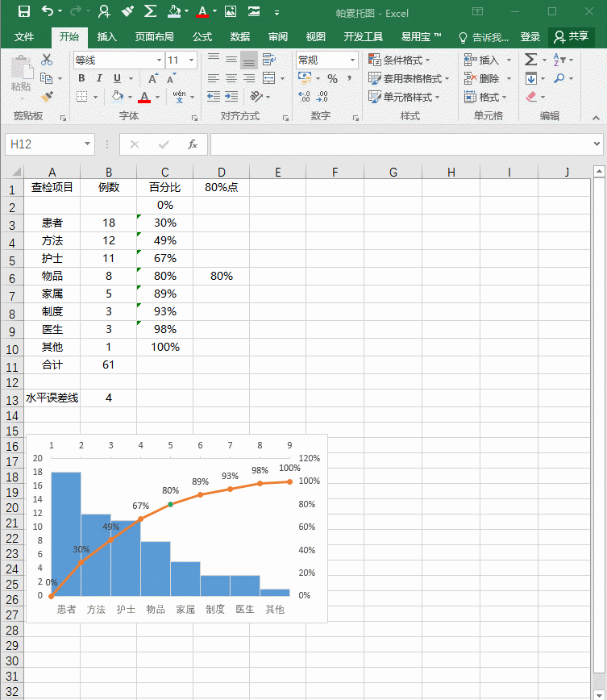Open the number format dropdown showing 常规
The height and width of the screenshot is (700, 607).
pyautogui.click(x=352, y=60)
